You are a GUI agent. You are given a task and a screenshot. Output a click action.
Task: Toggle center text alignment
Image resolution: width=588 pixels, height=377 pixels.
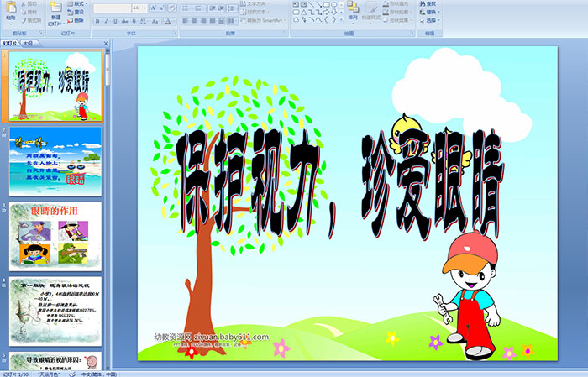click(194, 21)
